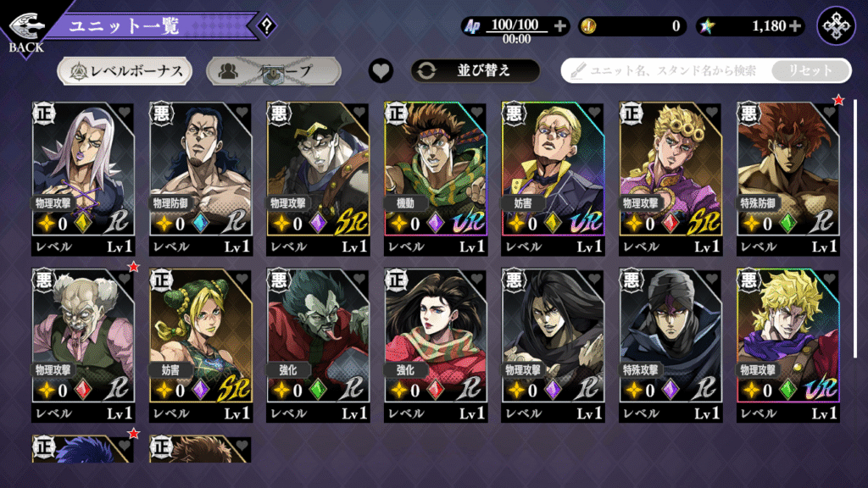The image size is (868, 488).
Task: Click the AP stamina icon
Action: tap(472, 25)
